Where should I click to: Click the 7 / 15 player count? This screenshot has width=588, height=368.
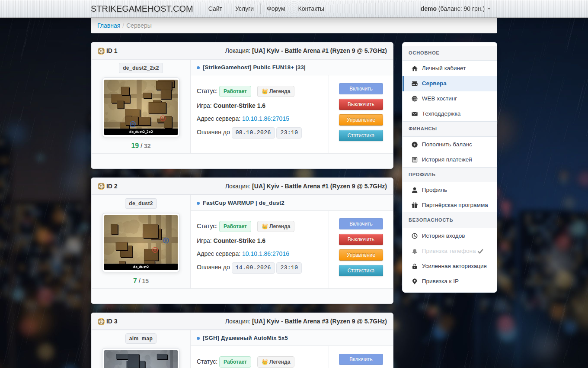point(141,281)
